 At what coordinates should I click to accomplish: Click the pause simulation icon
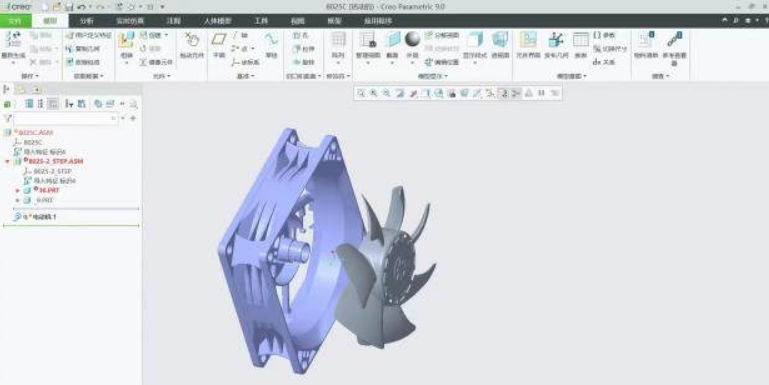541,93
